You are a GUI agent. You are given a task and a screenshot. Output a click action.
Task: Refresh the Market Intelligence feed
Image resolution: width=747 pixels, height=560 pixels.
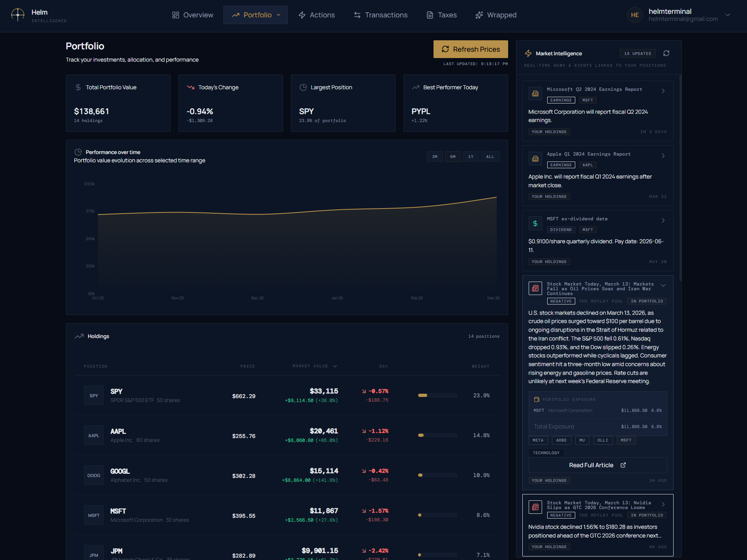666,53
